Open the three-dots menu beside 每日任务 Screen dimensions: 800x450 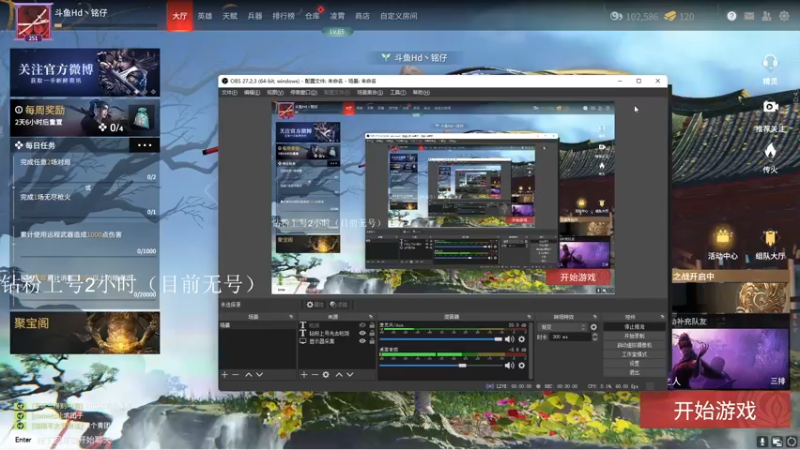(144, 145)
